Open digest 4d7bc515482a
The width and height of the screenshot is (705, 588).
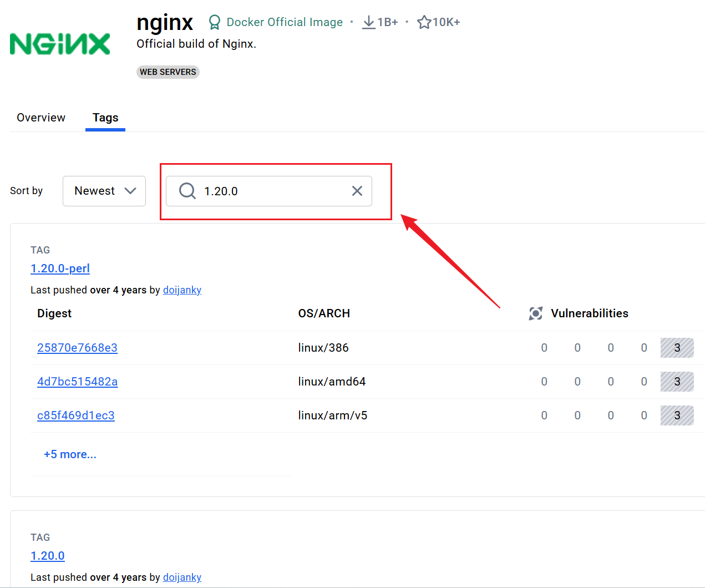click(x=77, y=382)
